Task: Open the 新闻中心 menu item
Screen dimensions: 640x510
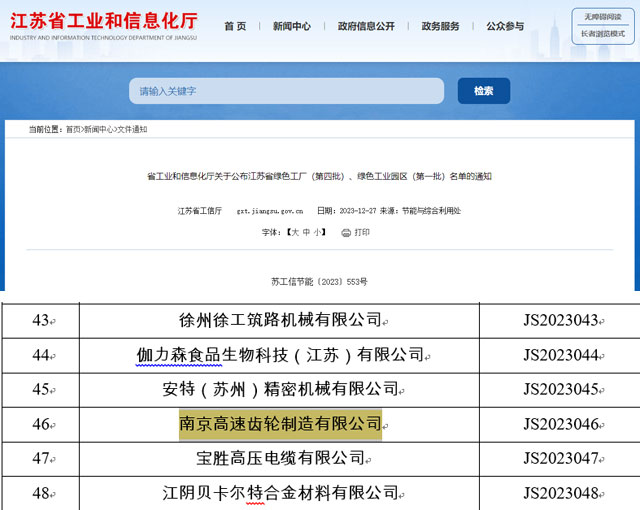Action: click(291, 27)
